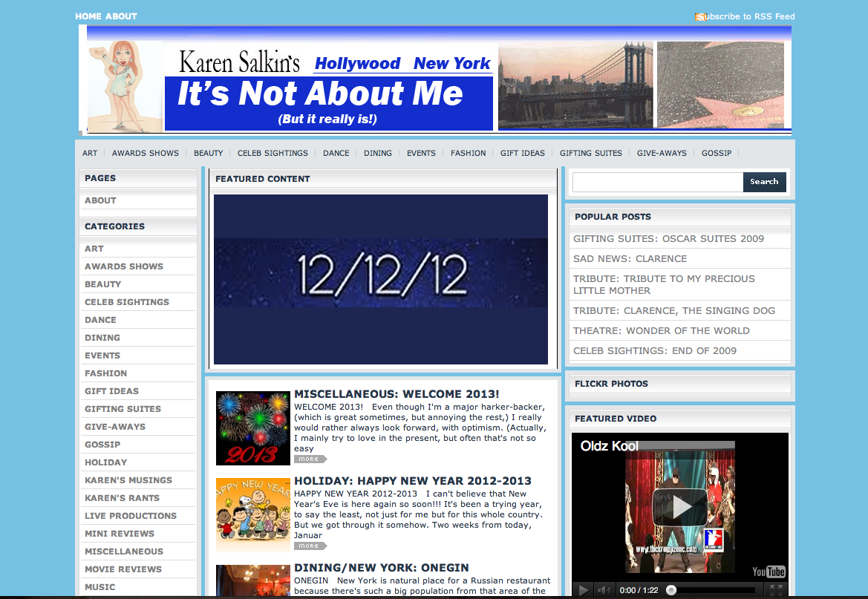Open THEATRE: WONDER OF THE WORLD post
868x599 pixels.
click(661, 330)
